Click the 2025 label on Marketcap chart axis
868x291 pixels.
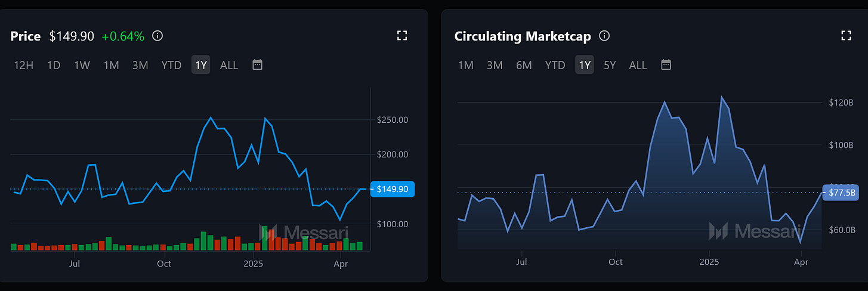point(709,262)
